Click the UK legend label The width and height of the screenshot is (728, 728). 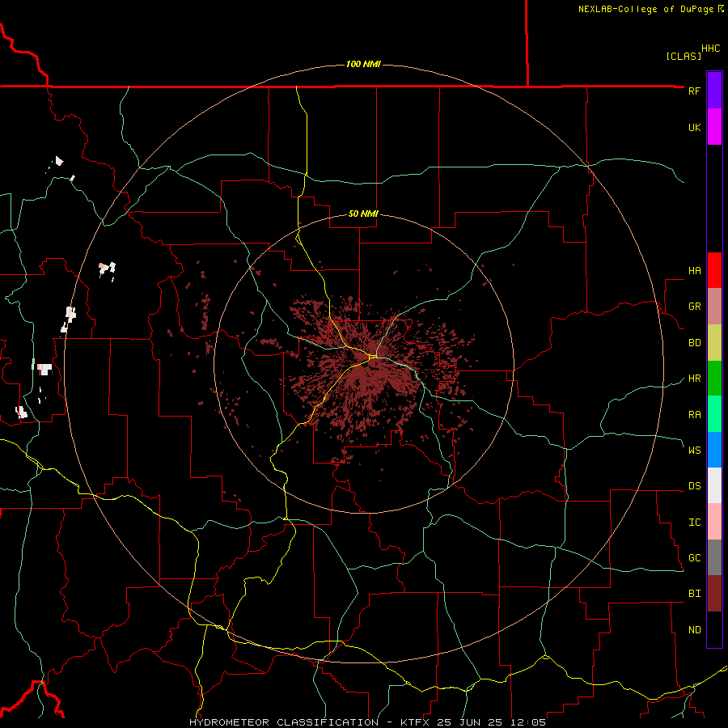(694, 127)
